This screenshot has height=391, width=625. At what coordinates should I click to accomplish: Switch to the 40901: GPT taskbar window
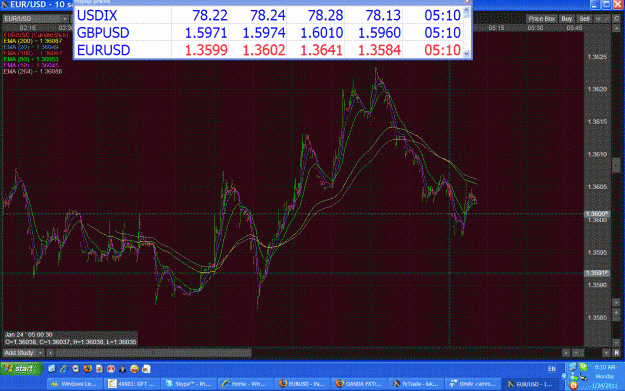coord(132,384)
